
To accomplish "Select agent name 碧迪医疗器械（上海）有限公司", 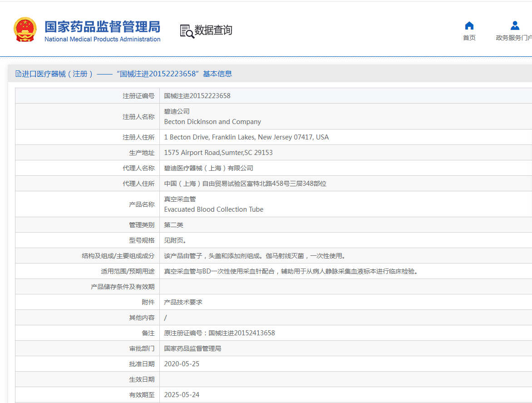I will [x=209, y=168].
